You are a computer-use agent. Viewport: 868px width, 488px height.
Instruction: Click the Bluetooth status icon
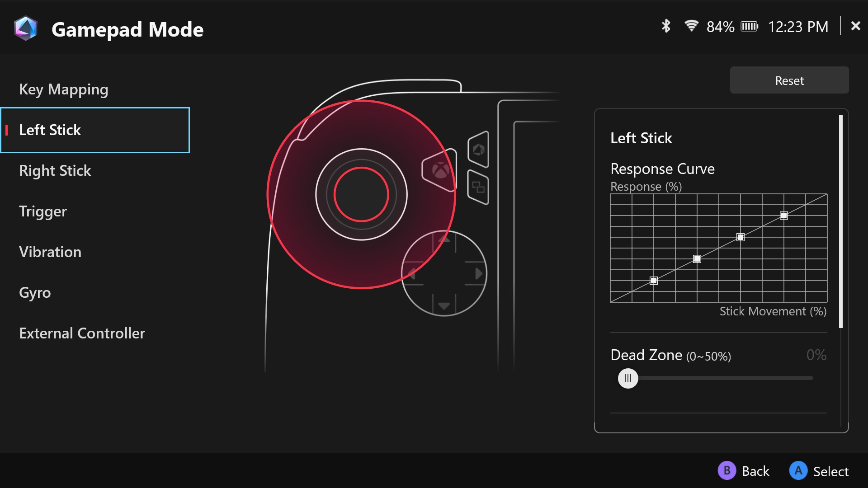point(665,26)
